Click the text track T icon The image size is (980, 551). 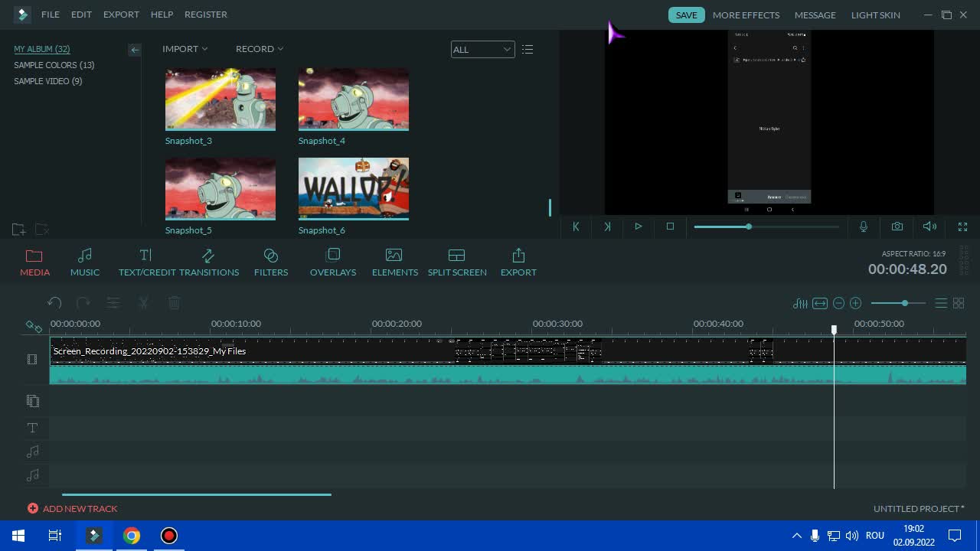tap(32, 428)
